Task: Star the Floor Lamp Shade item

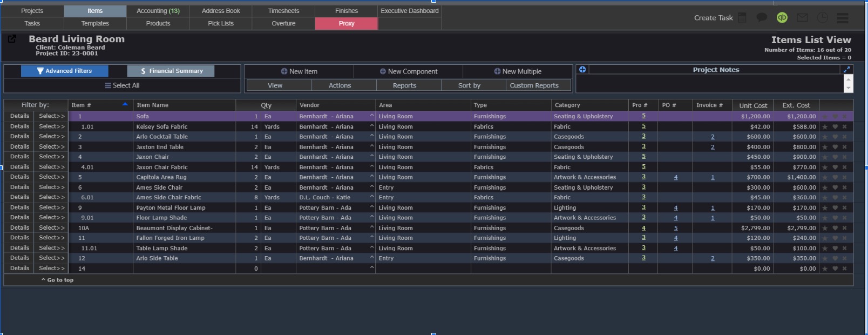Action: 825,218
